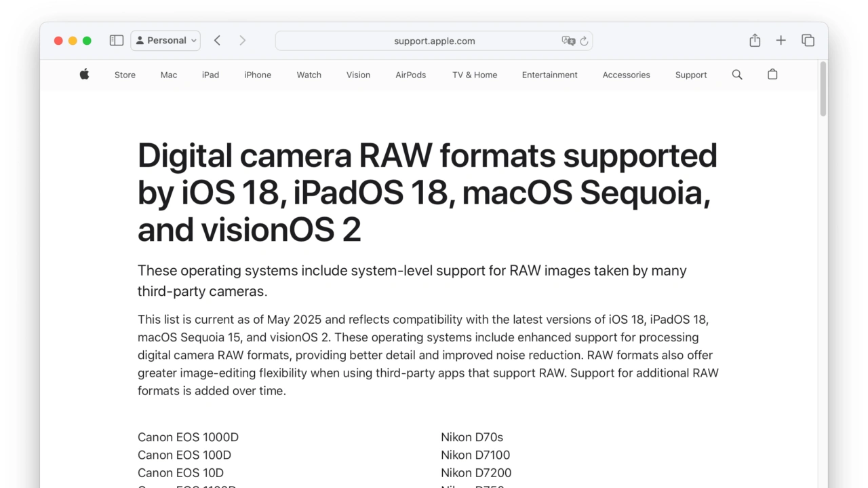Expand the Entertainment navigation menu
Viewport: 868px width, 488px height.
coord(549,75)
